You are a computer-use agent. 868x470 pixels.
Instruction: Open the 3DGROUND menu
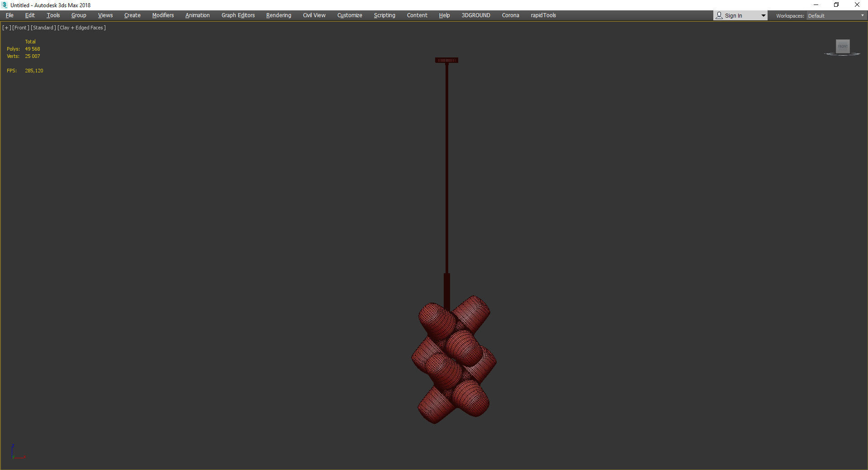pos(475,15)
